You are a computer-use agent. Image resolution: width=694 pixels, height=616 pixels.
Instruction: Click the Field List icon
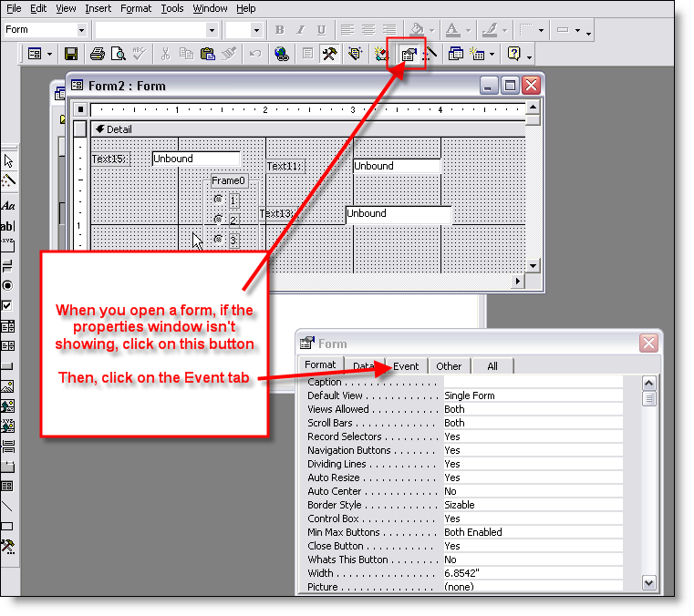pos(307,54)
